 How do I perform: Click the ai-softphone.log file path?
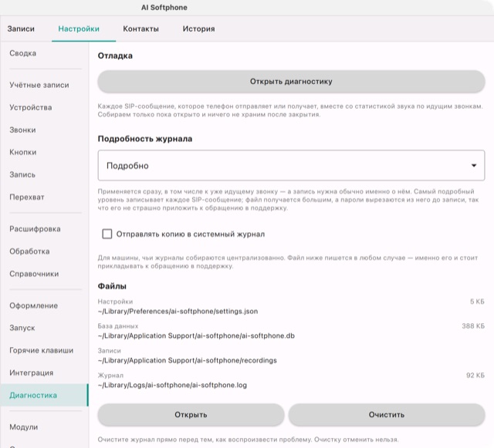pos(172,385)
